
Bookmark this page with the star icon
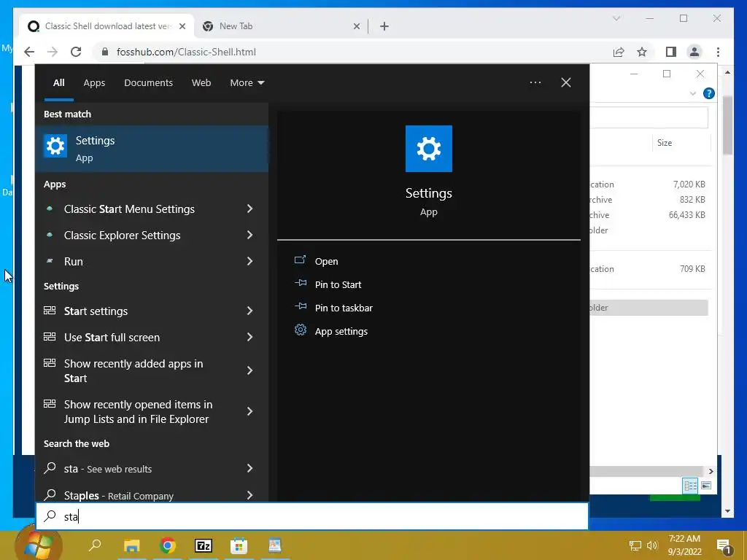pos(642,52)
